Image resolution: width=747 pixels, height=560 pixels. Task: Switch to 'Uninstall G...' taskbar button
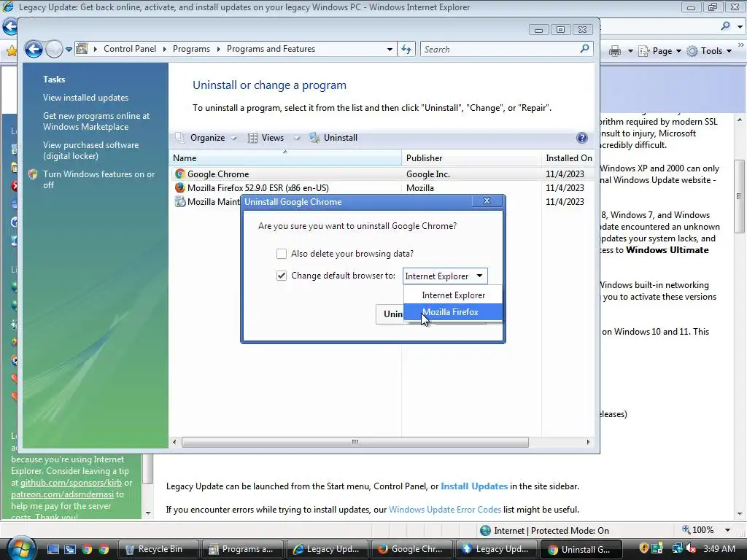tap(581, 549)
